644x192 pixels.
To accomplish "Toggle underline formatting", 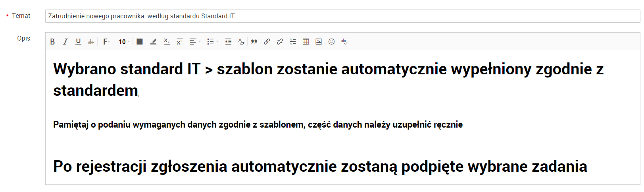I will [78, 42].
